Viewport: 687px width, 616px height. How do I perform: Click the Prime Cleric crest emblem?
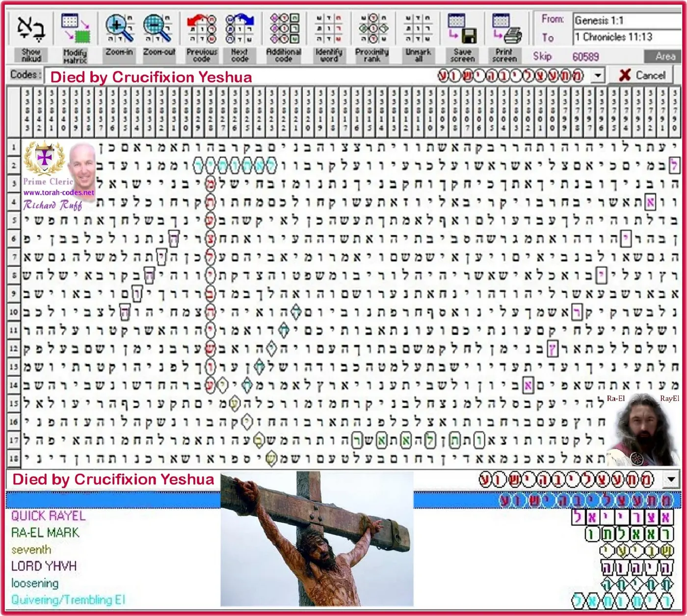pos(45,159)
